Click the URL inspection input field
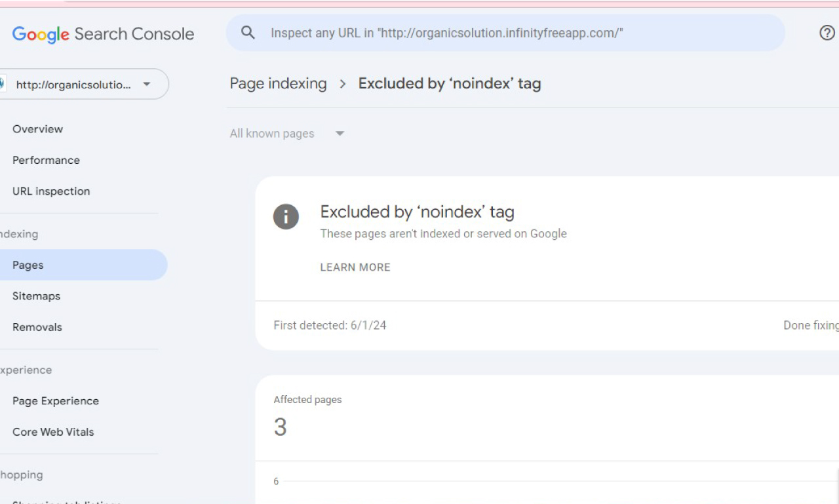 [459, 33]
